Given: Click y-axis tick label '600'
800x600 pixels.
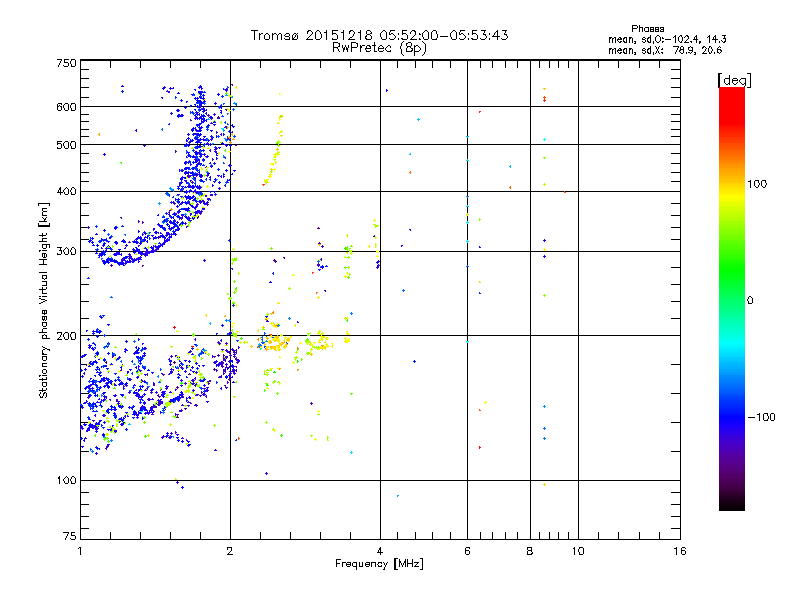Looking at the screenshot, I should tap(66, 107).
